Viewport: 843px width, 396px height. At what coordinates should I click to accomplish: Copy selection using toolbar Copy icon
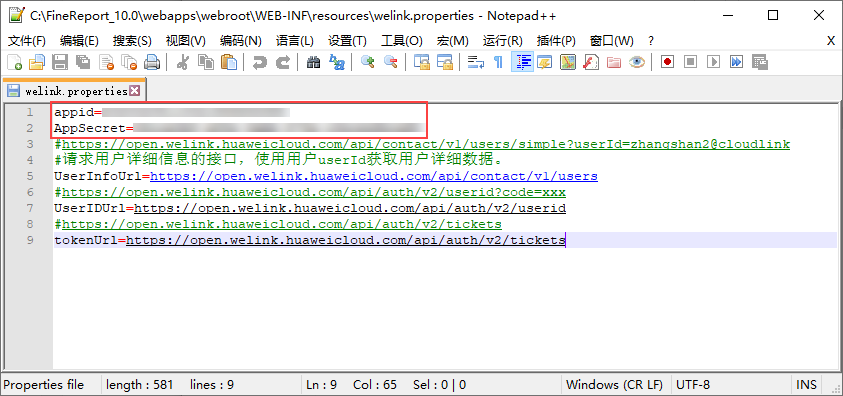pos(206,62)
